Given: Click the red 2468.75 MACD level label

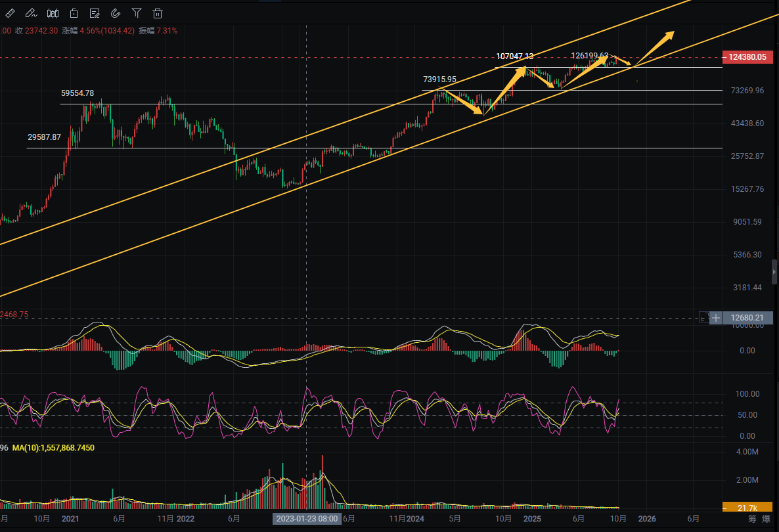Looking at the screenshot, I should pyautogui.click(x=14, y=315).
